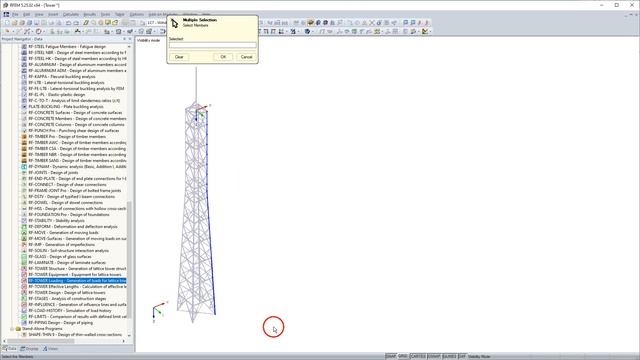The image size is (640, 360).
Task: Toggle OSNAP in the status bar
Action: [x=434, y=356]
